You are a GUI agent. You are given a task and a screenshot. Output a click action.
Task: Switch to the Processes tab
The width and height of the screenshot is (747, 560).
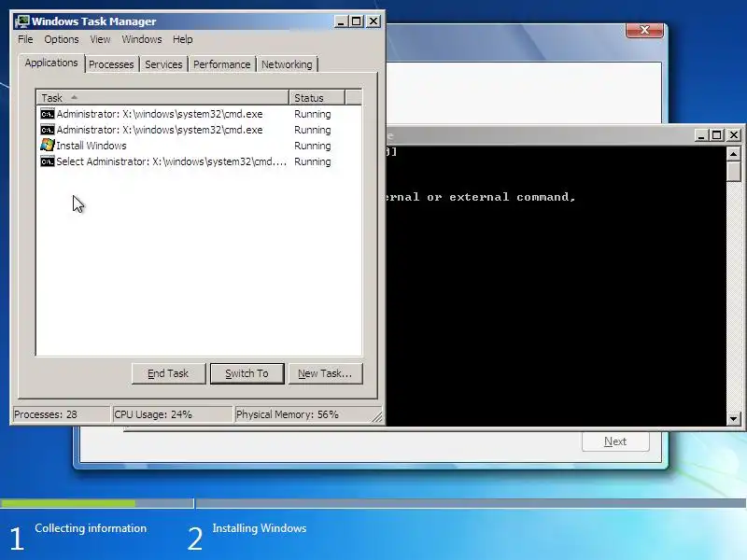pyautogui.click(x=111, y=64)
